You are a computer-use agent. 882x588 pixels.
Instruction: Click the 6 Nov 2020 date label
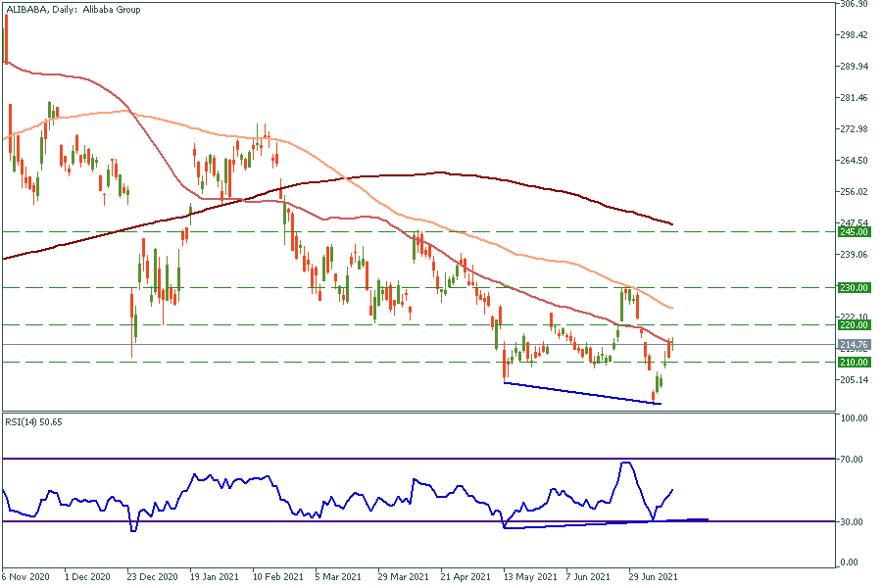[24, 576]
